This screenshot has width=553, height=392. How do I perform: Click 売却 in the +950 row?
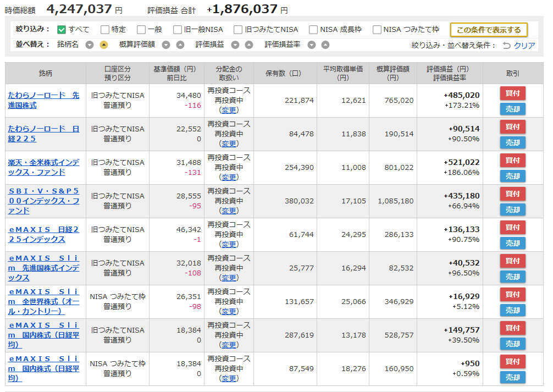(513, 377)
